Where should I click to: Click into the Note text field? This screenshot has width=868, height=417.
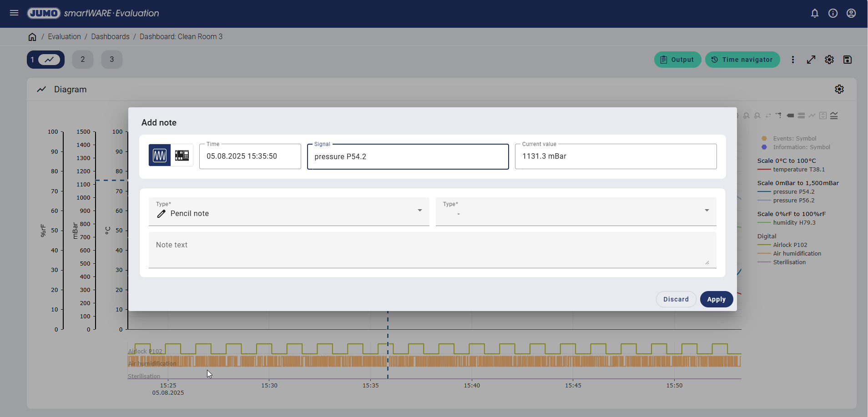432,250
